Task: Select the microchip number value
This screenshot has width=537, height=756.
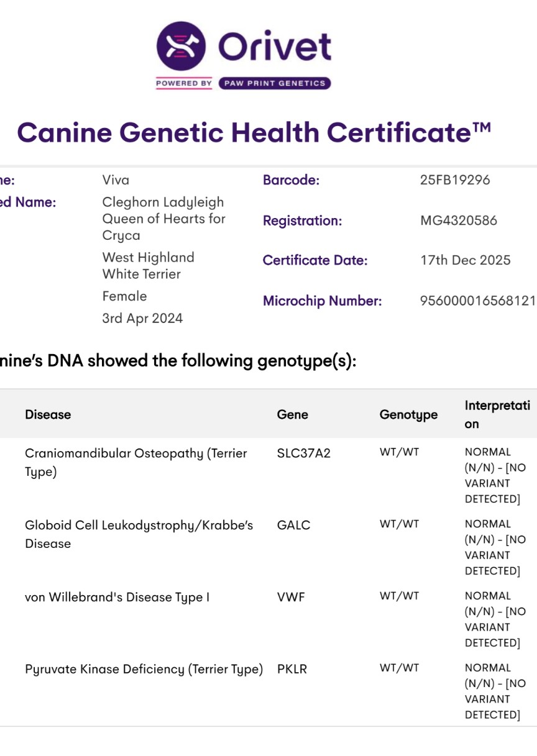Action: tap(477, 301)
